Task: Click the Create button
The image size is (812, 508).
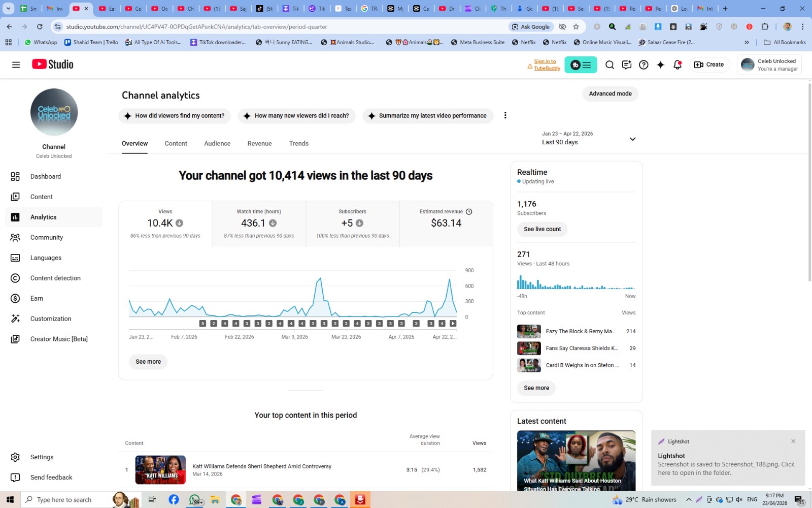Action: pos(709,65)
